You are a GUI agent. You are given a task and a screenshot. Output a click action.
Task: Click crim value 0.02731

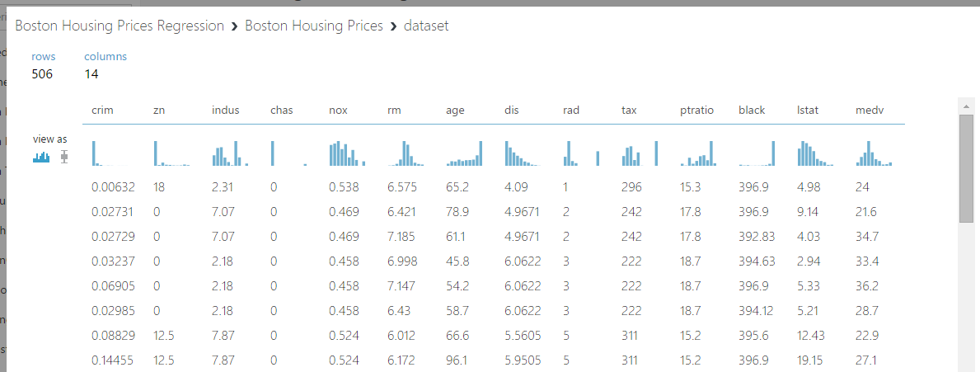pyautogui.click(x=113, y=212)
